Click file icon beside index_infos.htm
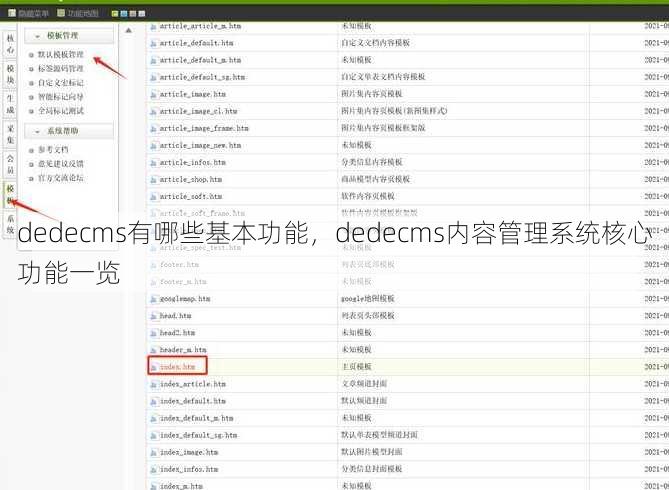Screen dimensions: 669x490 tap(154, 470)
